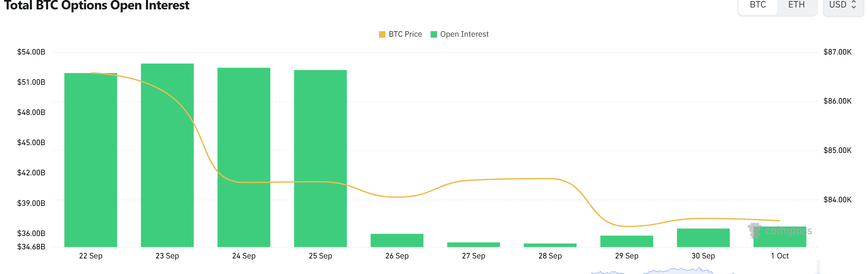
Task: Select the 23 Sep green bar
Action: [x=167, y=155]
